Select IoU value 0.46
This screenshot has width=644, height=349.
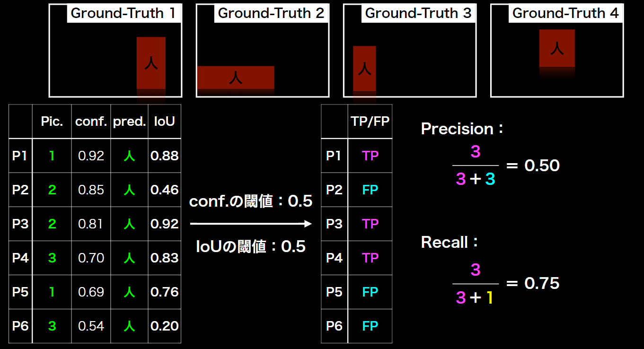coord(165,190)
